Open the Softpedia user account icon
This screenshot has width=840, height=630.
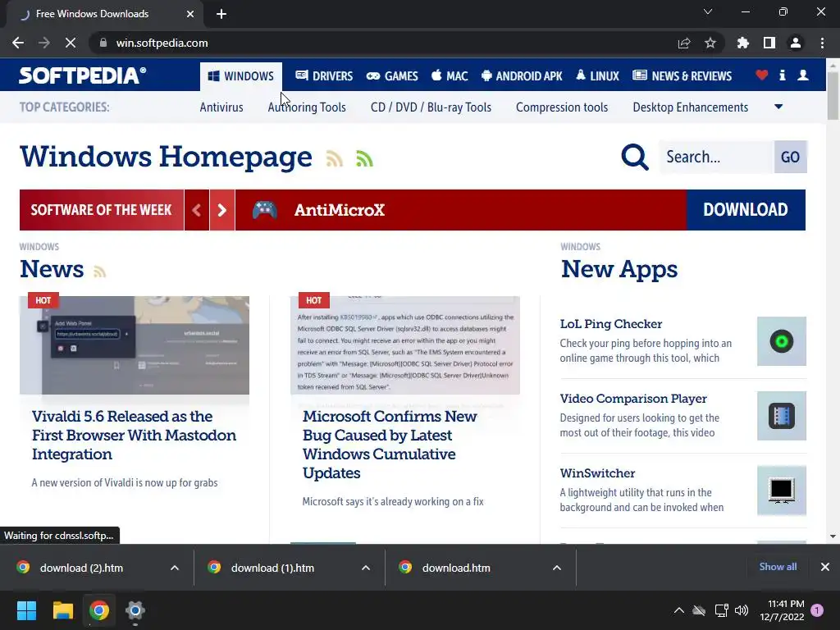tap(803, 75)
